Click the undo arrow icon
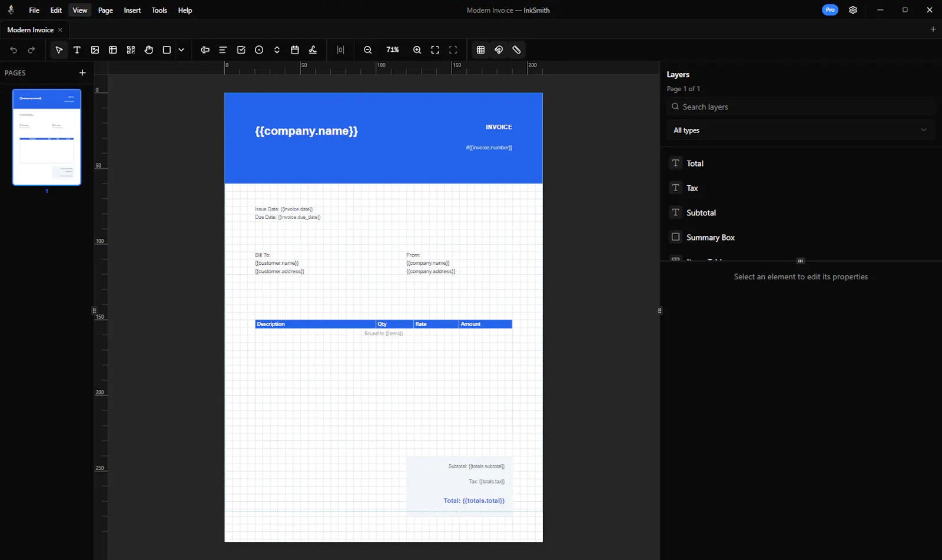Screen dimensions: 942x560 (14, 50)
